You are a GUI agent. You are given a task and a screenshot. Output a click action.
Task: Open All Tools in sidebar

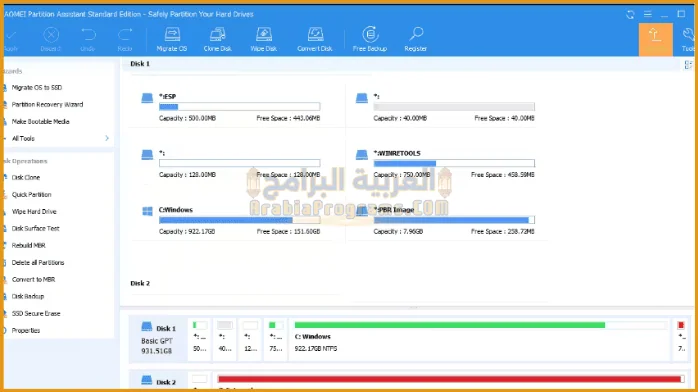tap(23, 138)
